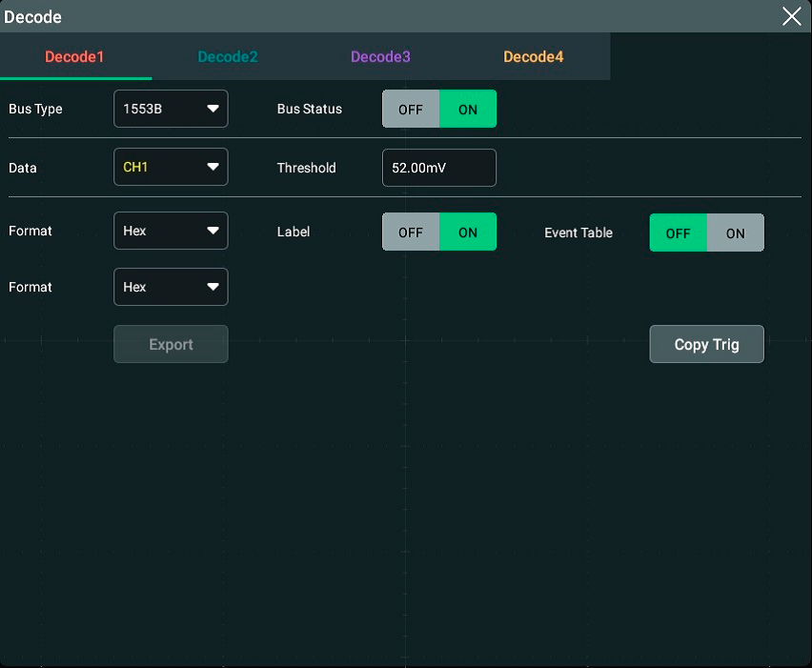Click the Export button

pyautogui.click(x=171, y=345)
